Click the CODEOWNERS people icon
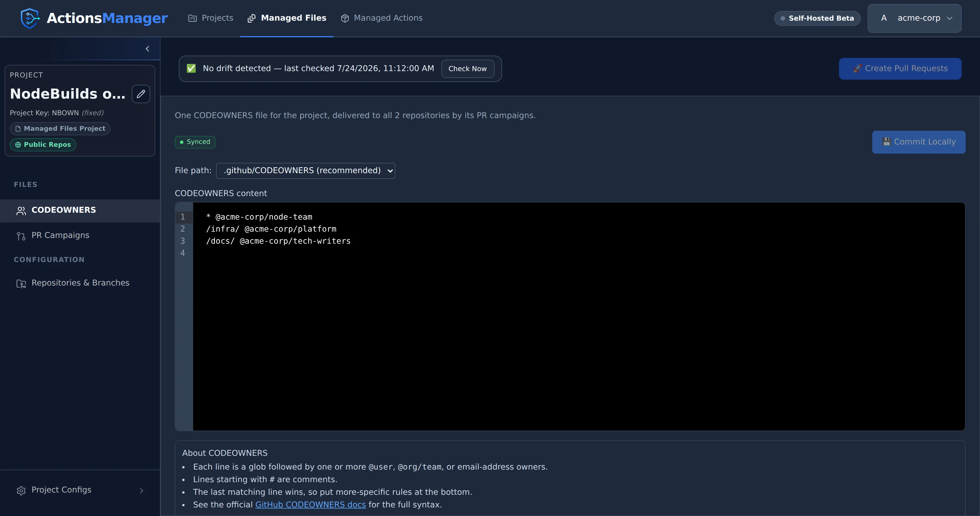Image resolution: width=980 pixels, height=516 pixels. pos(21,211)
